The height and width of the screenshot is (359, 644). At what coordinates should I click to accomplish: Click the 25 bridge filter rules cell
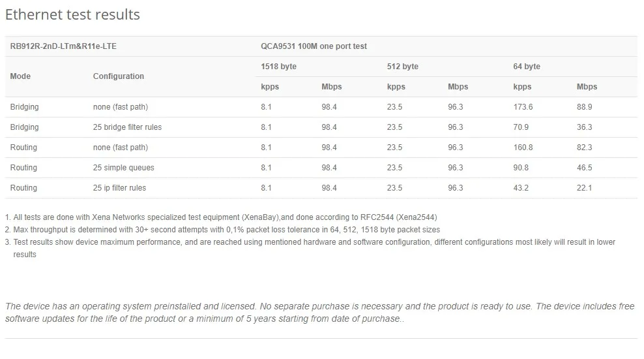pyautogui.click(x=127, y=127)
